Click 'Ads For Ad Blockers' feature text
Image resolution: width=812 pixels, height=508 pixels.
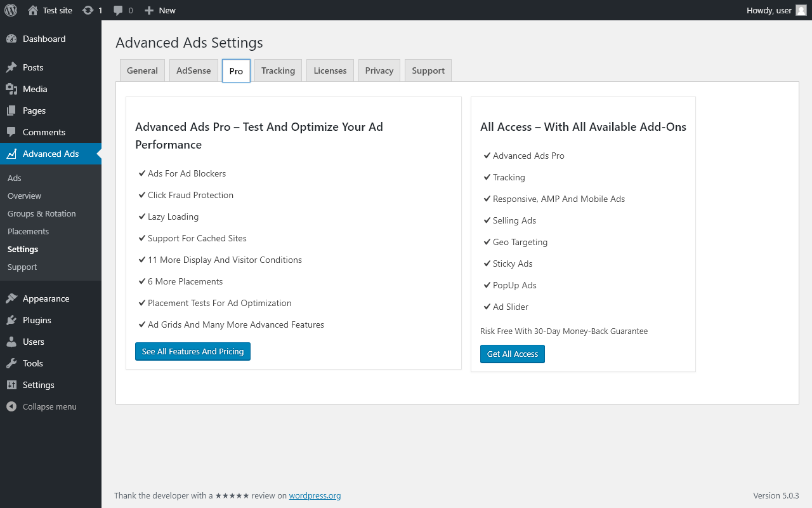pyautogui.click(x=187, y=173)
